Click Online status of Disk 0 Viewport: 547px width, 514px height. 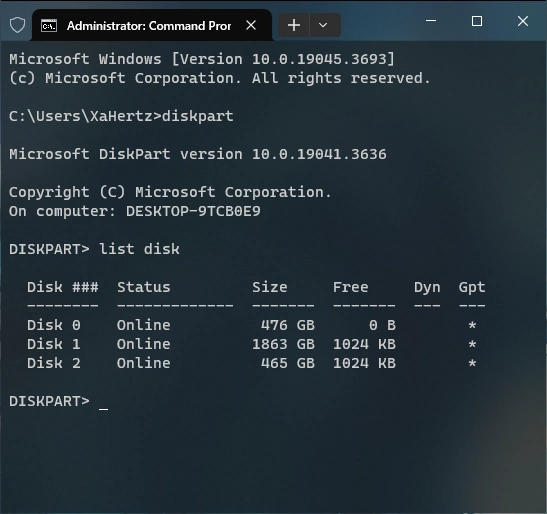(143, 325)
